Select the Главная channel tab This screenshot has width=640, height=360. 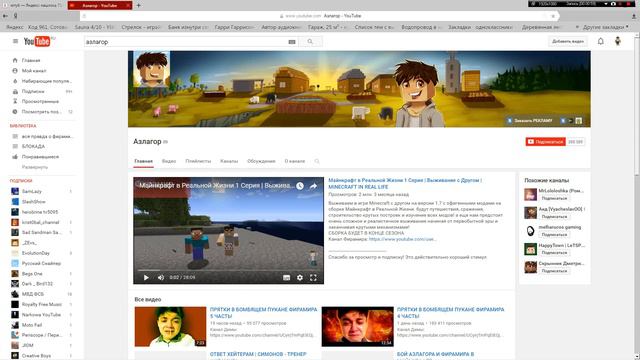(x=143, y=161)
